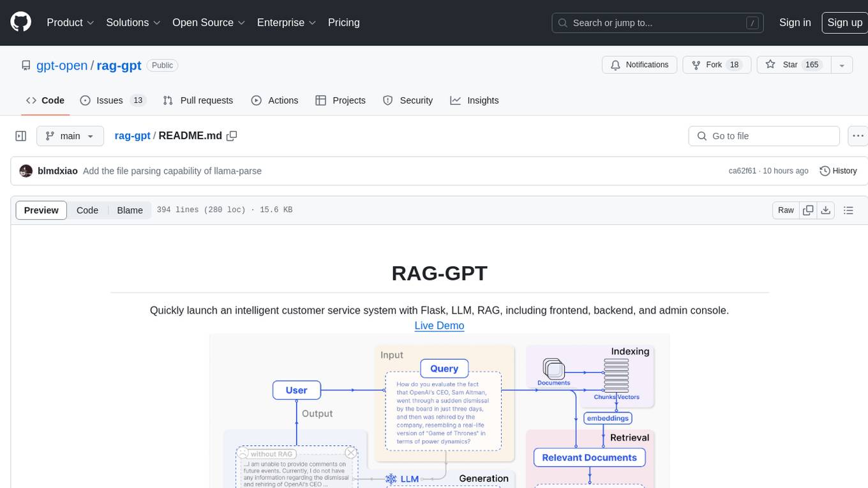Copy raw file contents

pyautogui.click(x=809, y=210)
